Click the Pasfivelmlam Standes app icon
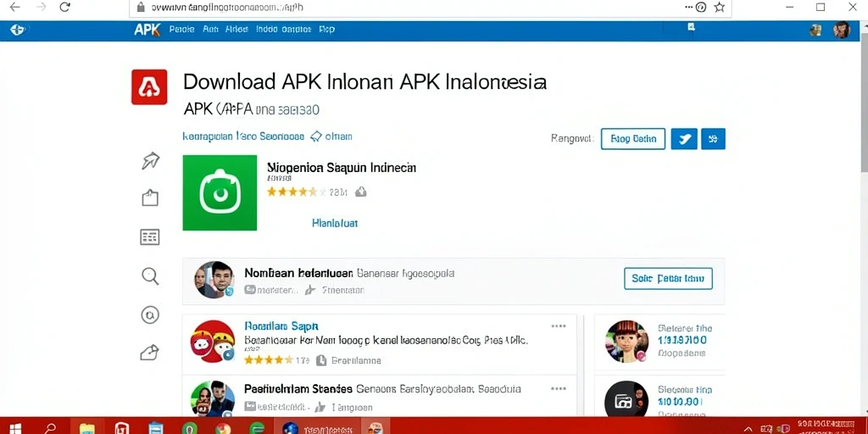This screenshot has height=434, width=868. click(213, 398)
